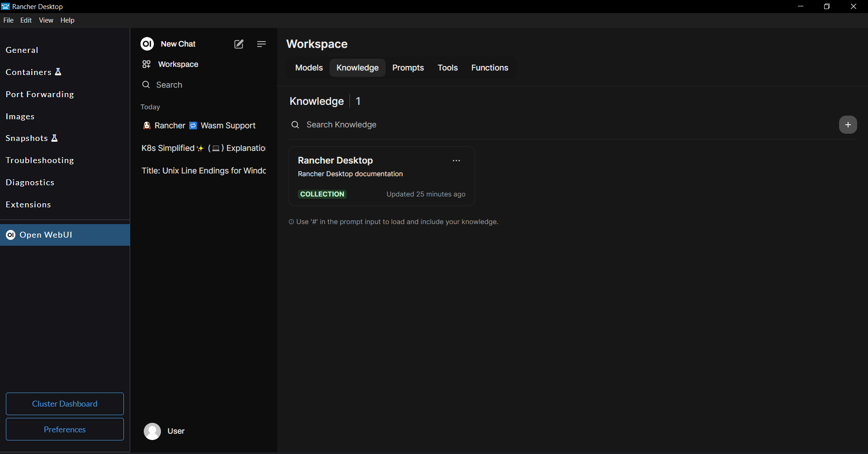Viewport: 868px width, 454px height.
Task: Open the Rancher Desktop knowledge card
Action: click(x=382, y=176)
